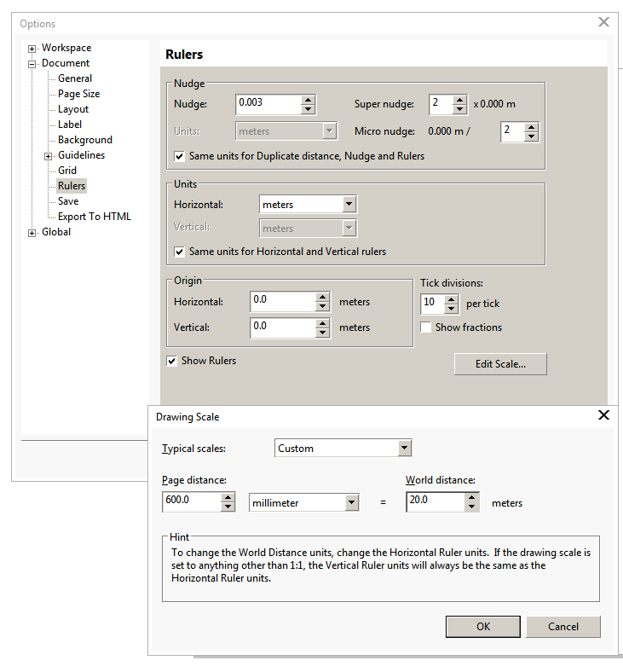Increase the Page distance value
The image size is (623, 672).
(x=228, y=497)
